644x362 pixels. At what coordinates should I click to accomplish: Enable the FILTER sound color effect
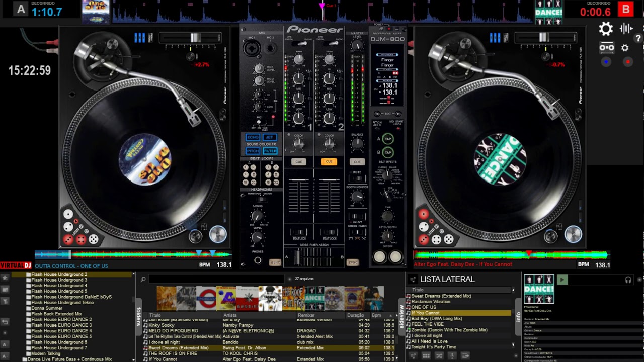270,151
